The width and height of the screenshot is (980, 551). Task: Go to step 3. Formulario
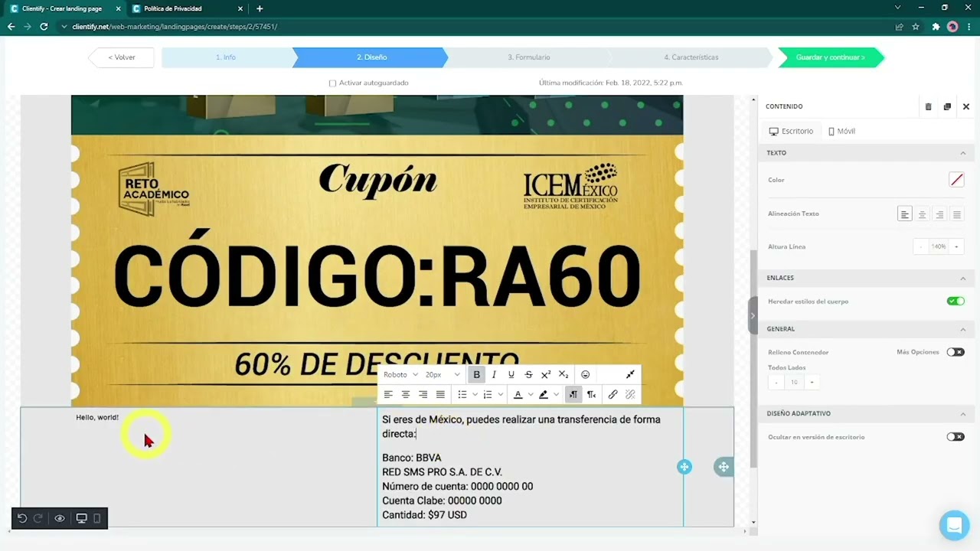pos(529,57)
